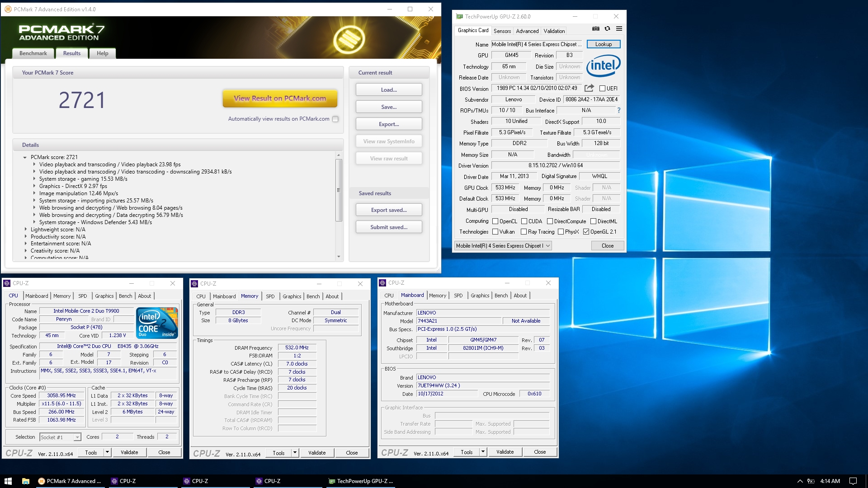Click Close button in GPU-Z window
Screen dimensions: 868x488
tap(608, 246)
